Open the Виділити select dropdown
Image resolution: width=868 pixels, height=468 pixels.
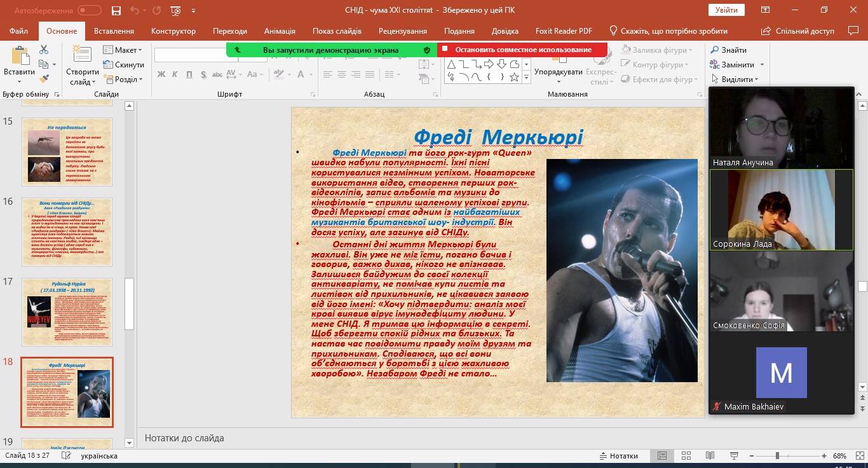click(x=735, y=79)
